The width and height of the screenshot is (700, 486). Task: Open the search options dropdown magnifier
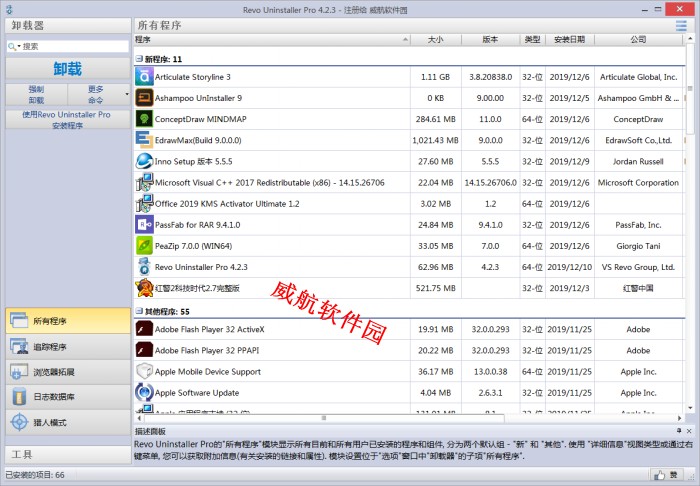click(x=13, y=46)
